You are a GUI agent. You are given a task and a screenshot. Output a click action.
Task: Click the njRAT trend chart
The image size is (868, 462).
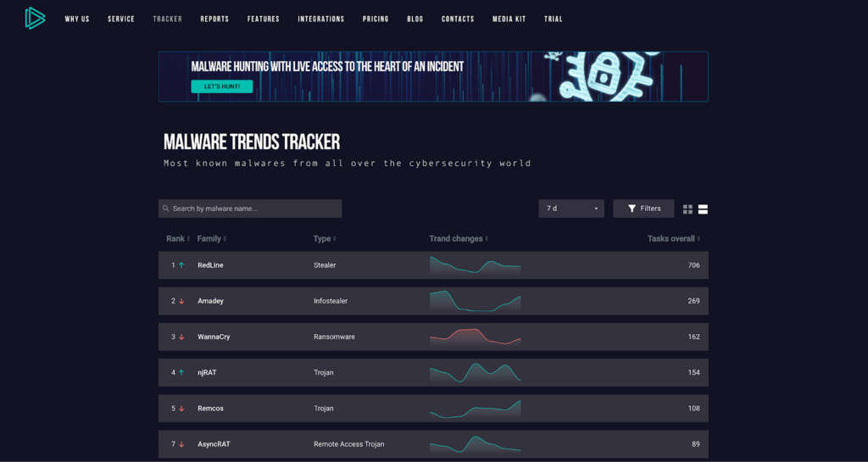(475, 372)
